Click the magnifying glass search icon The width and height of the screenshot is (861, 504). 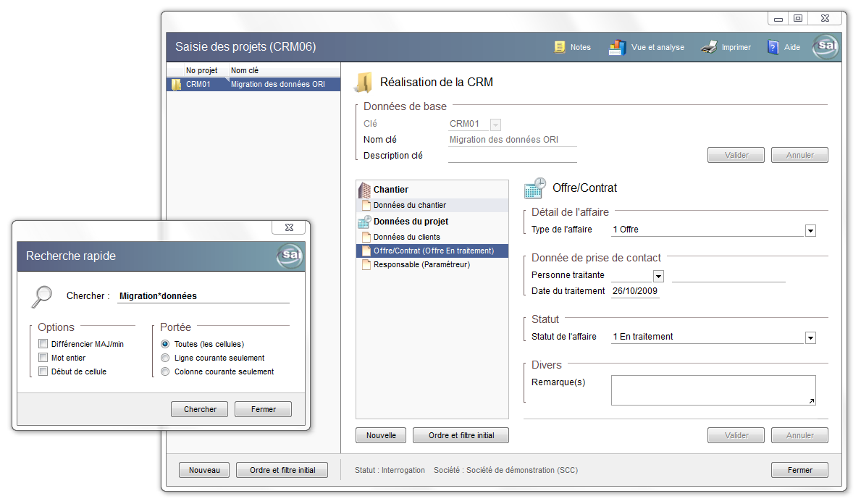[x=42, y=296]
